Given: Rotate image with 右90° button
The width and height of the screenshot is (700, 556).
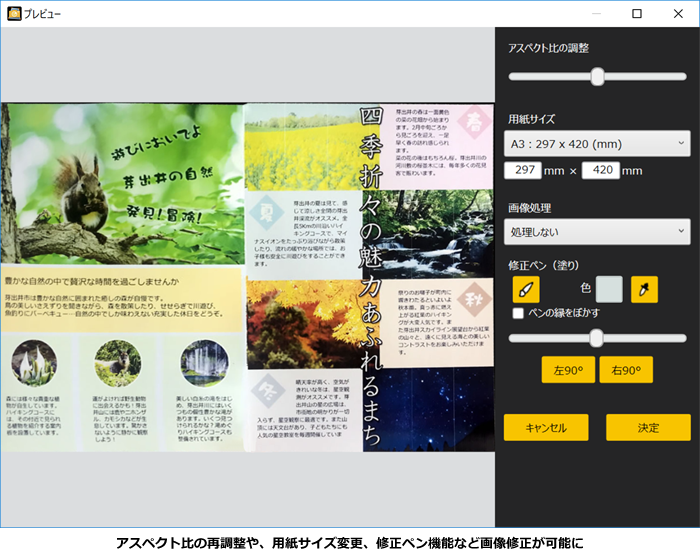Looking at the screenshot, I should 626,370.
